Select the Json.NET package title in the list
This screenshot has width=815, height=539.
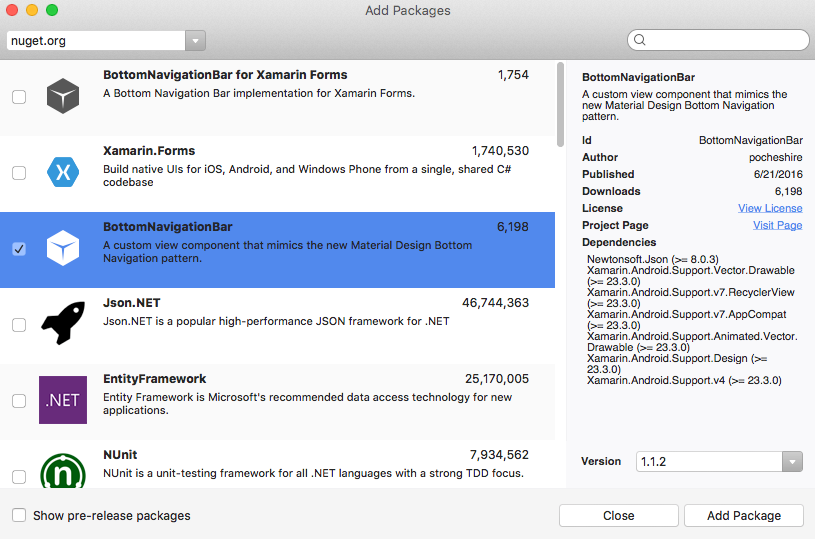pos(132,303)
